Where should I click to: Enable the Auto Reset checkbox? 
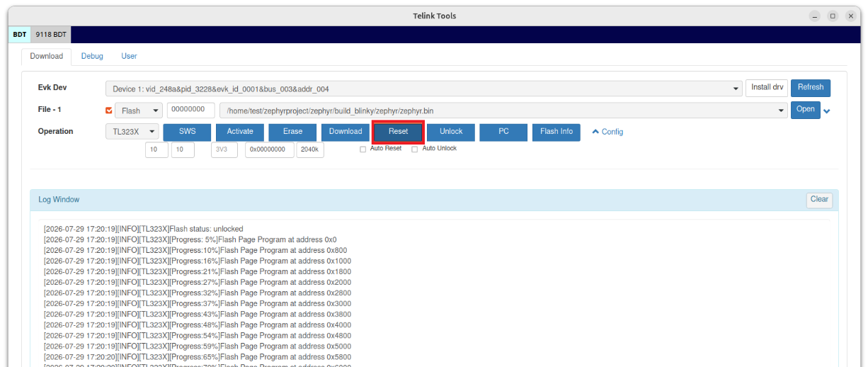[363, 149]
